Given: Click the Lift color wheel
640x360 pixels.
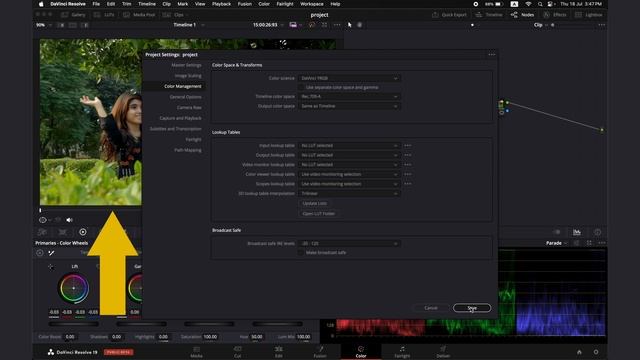Looking at the screenshot, I should [x=73, y=288].
